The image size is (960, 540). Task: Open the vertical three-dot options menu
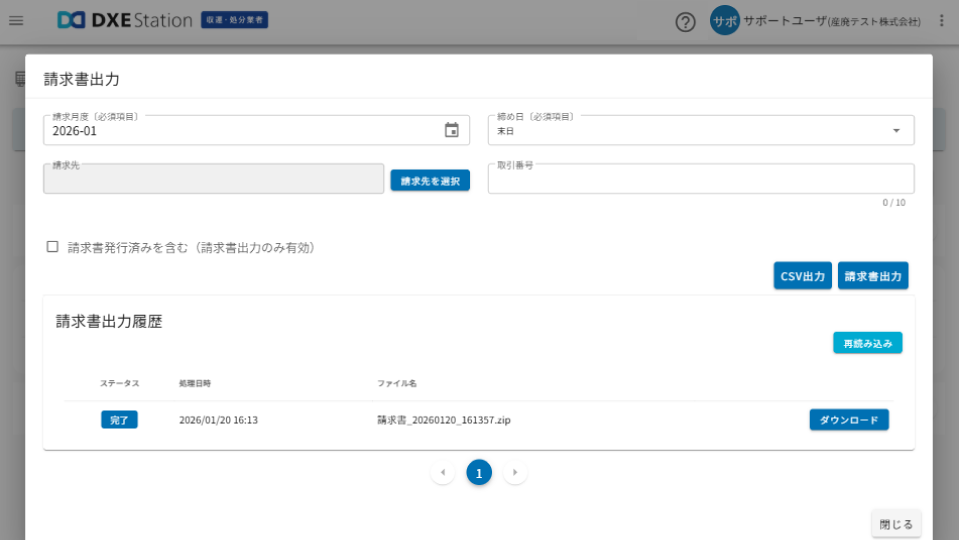[x=941, y=21]
